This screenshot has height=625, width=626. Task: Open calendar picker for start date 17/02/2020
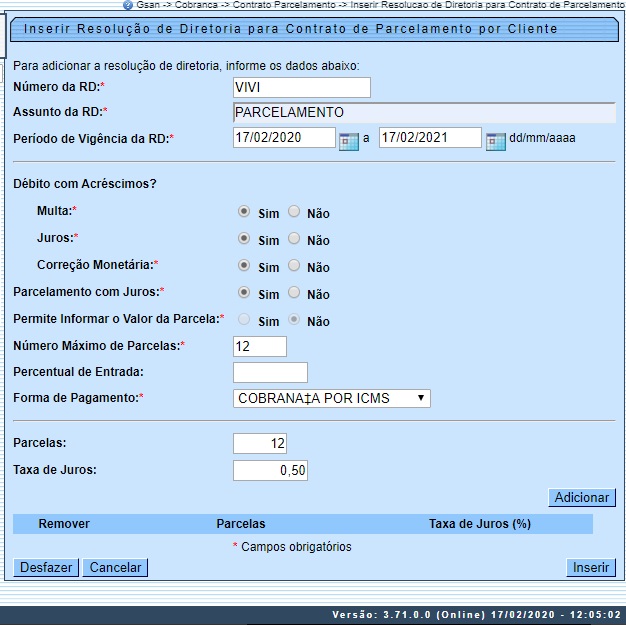click(x=349, y=141)
